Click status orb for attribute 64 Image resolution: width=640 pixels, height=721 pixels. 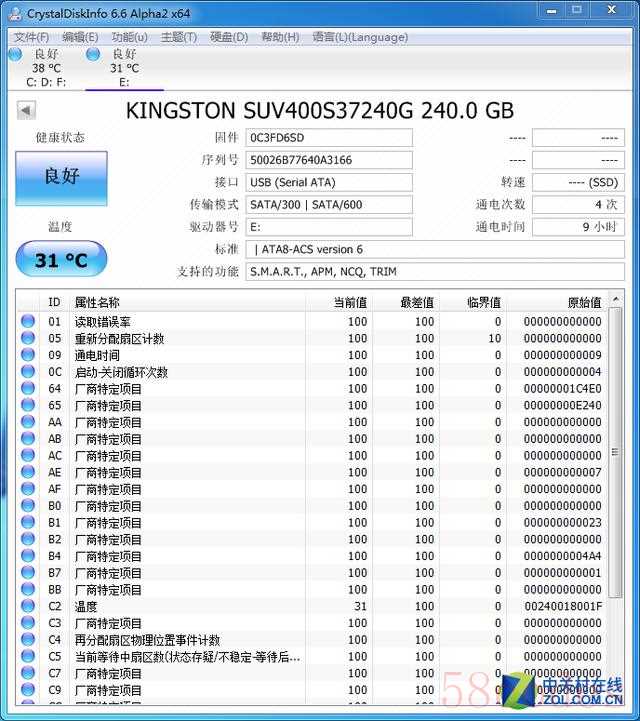point(28,388)
